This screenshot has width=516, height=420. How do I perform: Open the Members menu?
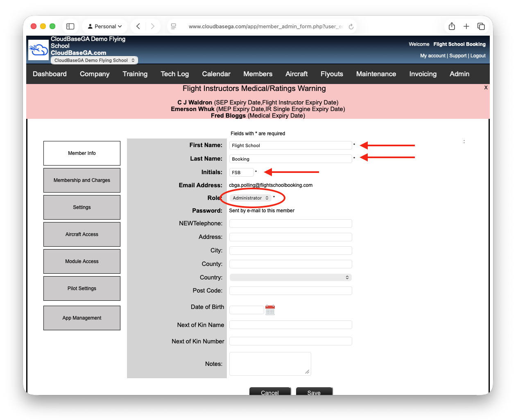(x=258, y=74)
